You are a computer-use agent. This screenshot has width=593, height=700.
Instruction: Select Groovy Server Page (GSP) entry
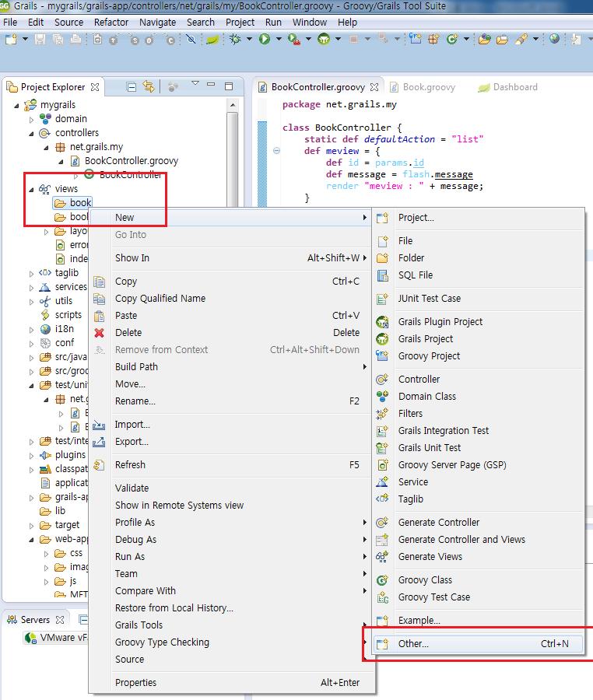point(479,465)
